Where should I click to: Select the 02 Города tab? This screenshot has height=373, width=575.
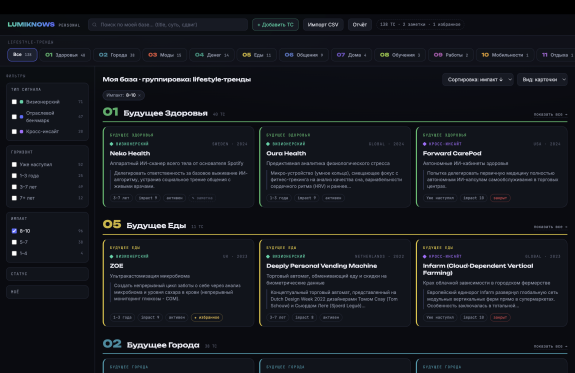coord(117,55)
